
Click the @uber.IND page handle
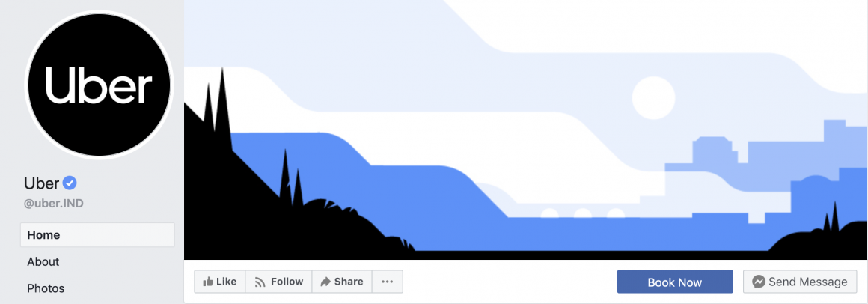54,204
